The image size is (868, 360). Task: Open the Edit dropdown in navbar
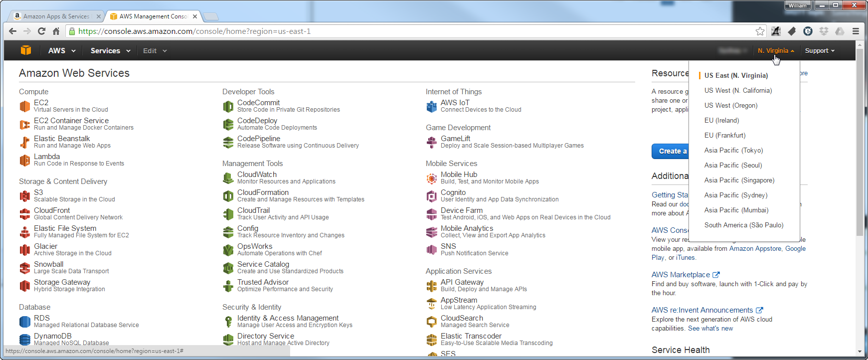click(x=155, y=51)
